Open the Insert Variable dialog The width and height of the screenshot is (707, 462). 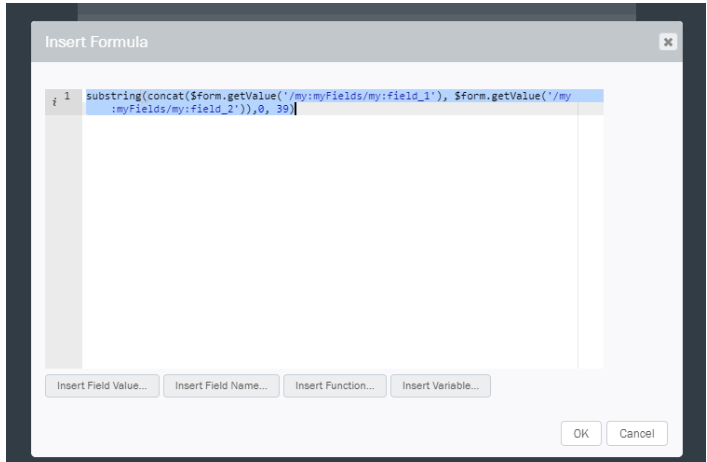[440, 386]
